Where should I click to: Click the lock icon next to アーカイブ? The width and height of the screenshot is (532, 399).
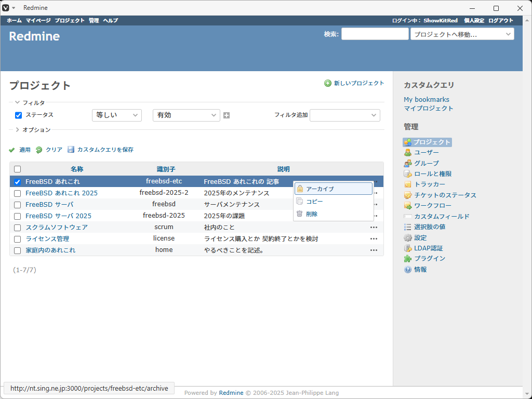point(300,189)
